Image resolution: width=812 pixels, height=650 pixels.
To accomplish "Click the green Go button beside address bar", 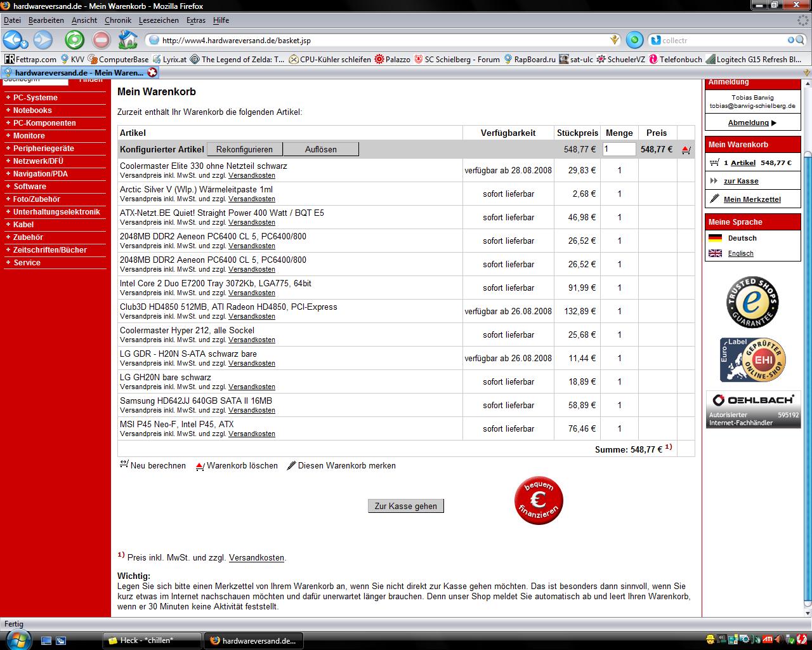I will coord(634,40).
